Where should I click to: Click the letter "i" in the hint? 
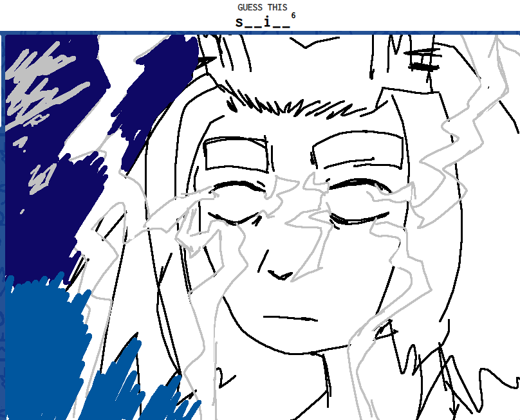tap(266, 22)
